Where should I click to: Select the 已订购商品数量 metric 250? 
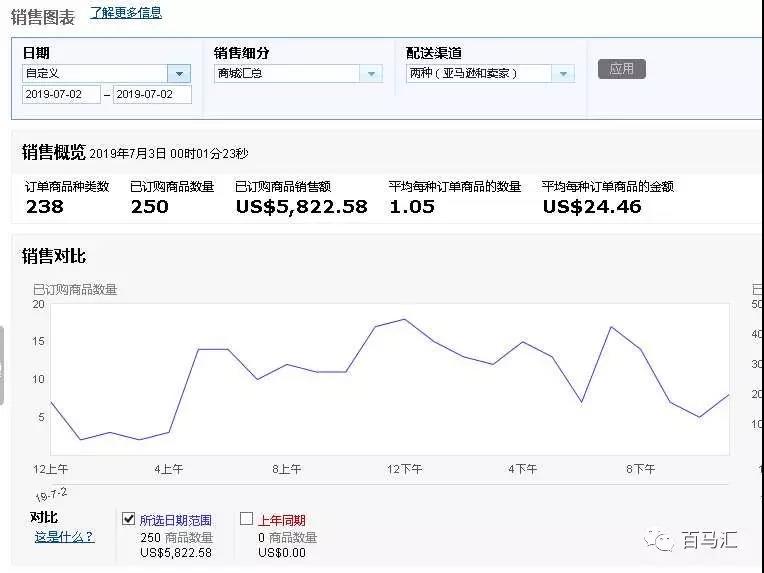149,207
